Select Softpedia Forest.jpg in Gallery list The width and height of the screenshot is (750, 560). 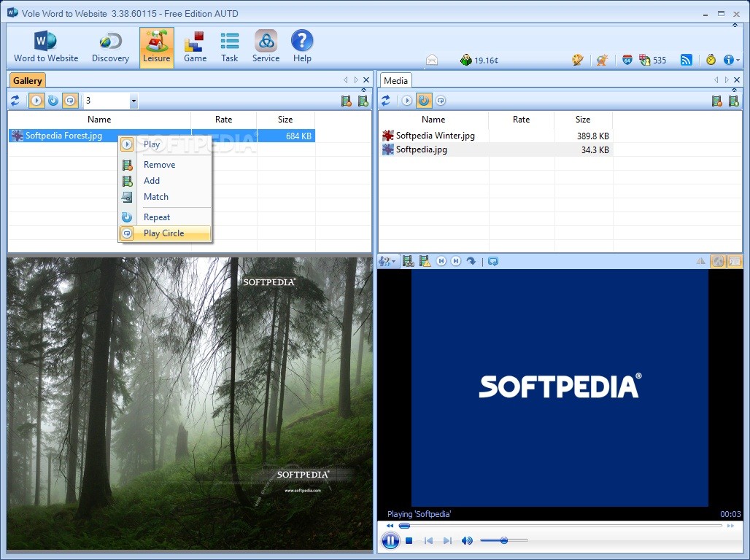point(162,136)
